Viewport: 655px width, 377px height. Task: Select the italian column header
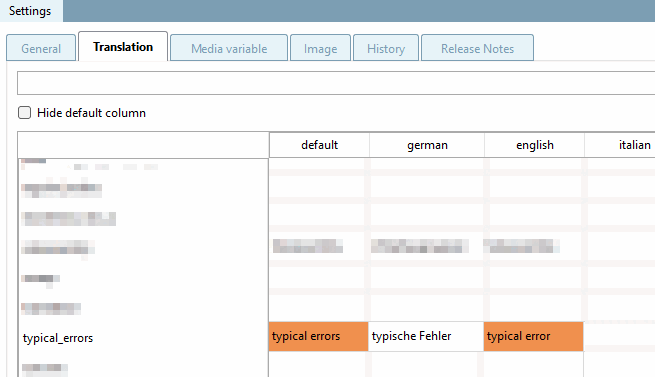point(634,145)
